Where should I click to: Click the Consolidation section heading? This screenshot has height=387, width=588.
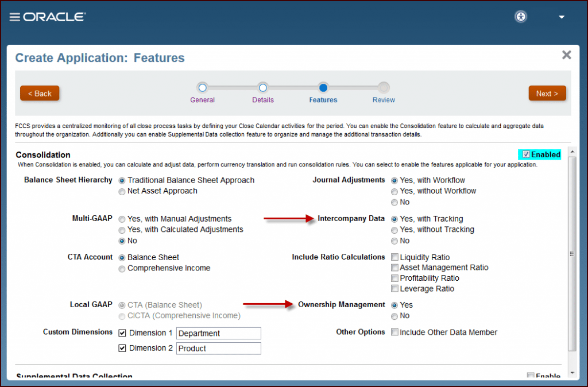click(43, 155)
